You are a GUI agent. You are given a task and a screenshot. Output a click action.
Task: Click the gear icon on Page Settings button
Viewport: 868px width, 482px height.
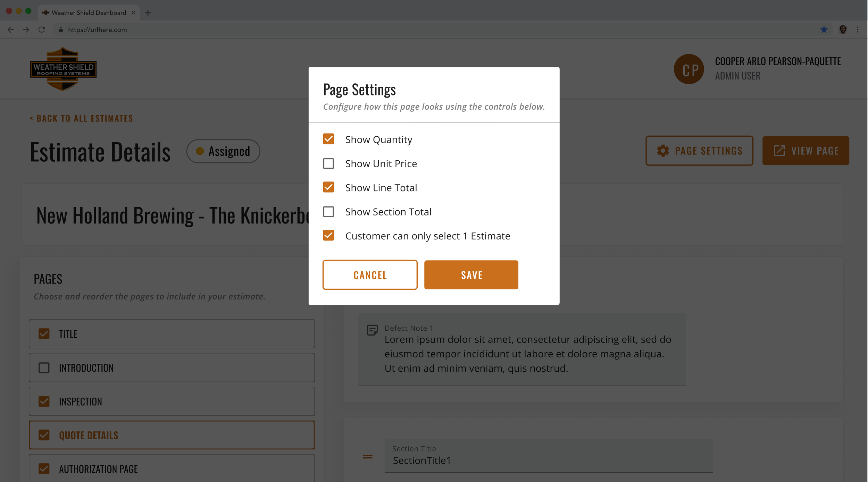[x=662, y=151]
